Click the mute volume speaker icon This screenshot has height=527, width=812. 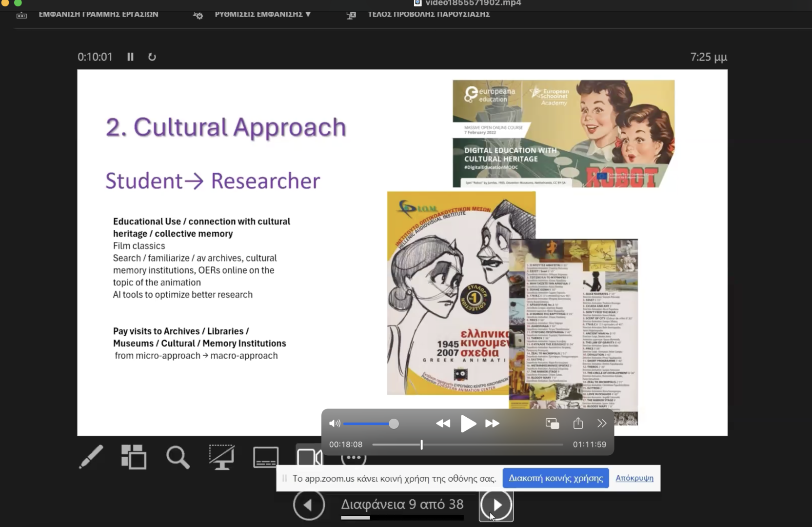pyautogui.click(x=335, y=424)
